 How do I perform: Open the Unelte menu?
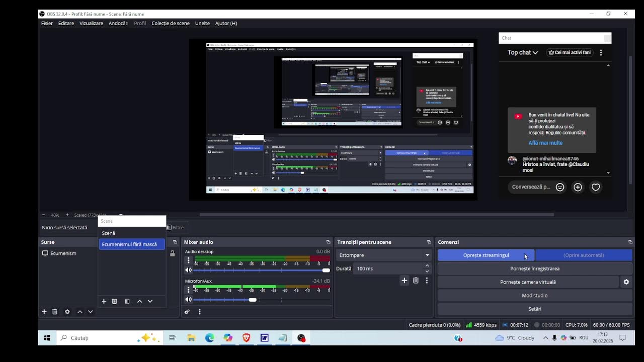point(202,23)
